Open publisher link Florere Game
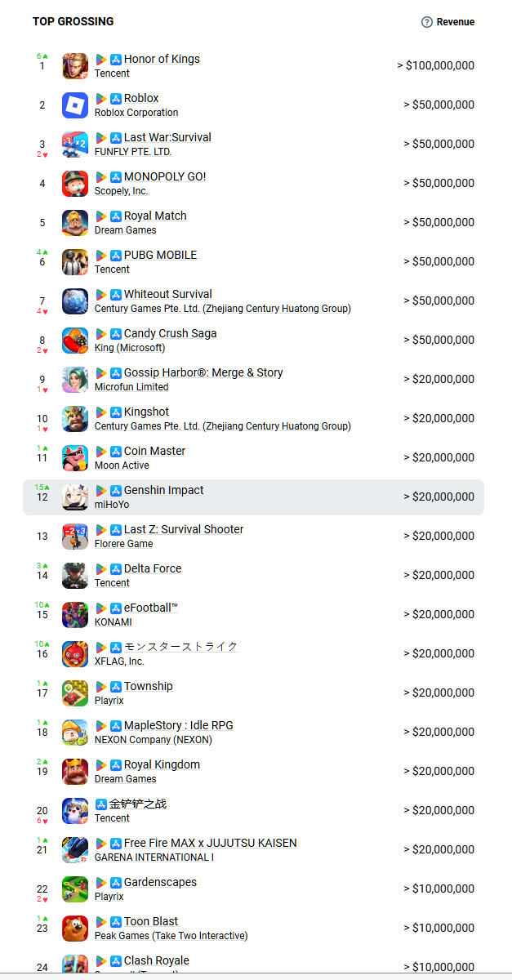The image size is (512, 980). click(x=123, y=544)
